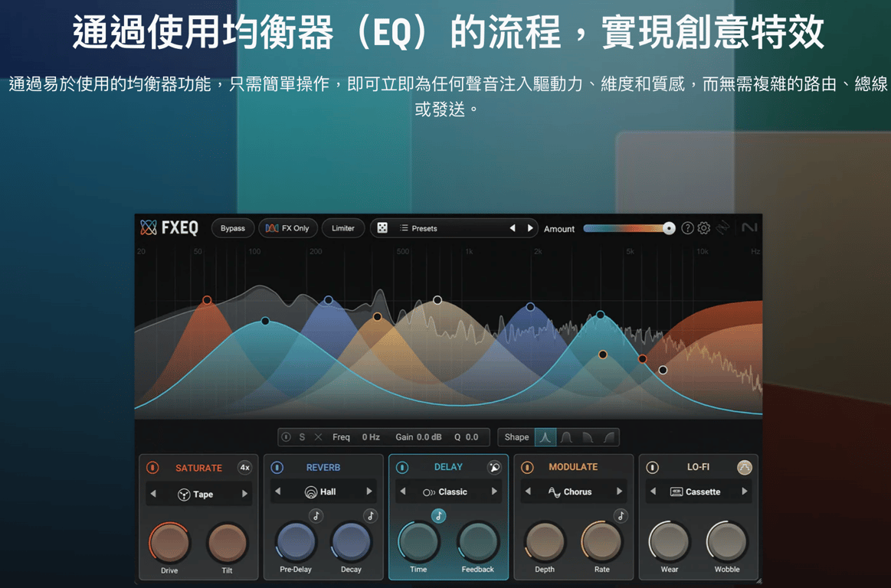This screenshot has width=891, height=588.
Task: Select the LO-FI module title
Action: [698, 467]
